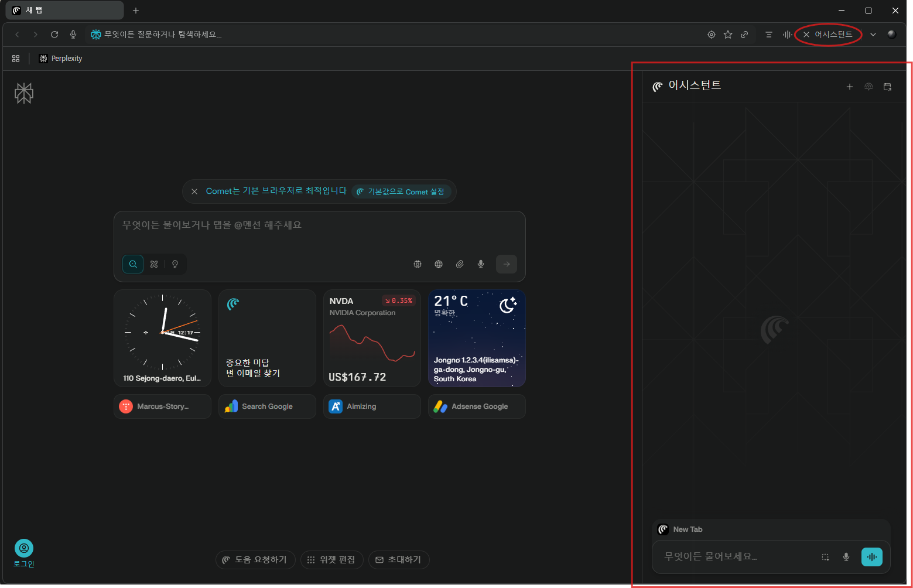Viewport: 913px width, 588px height.
Task: Click the microphone icon beside the reload button
Action: point(73,35)
